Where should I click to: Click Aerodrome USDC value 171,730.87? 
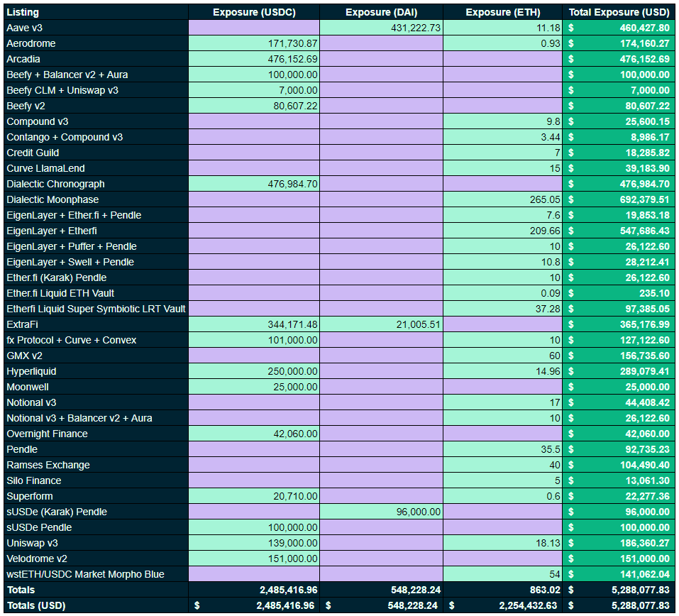click(x=254, y=43)
